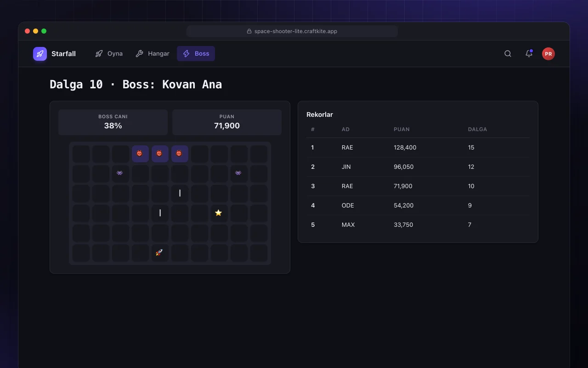Click the Starfall rocket logo icon
Screen dimensions: 588x368
[x=40, y=54]
